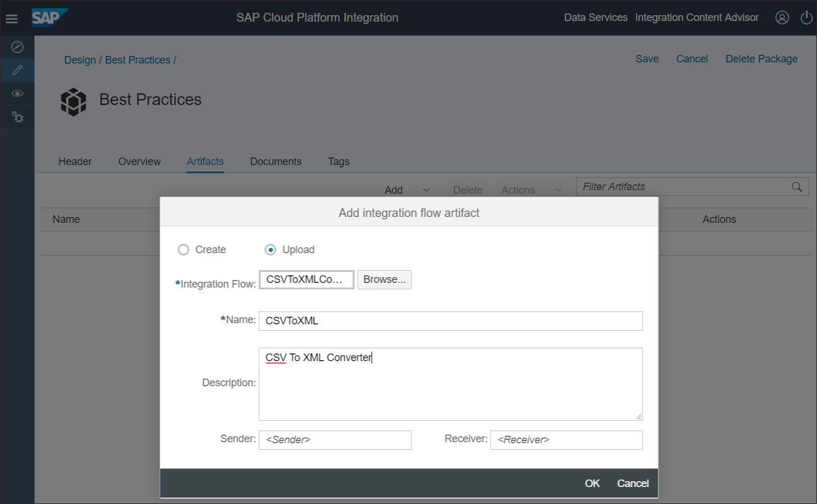Switch to the Artifacts tab
This screenshot has width=817, height=504.
click(205, 162)
